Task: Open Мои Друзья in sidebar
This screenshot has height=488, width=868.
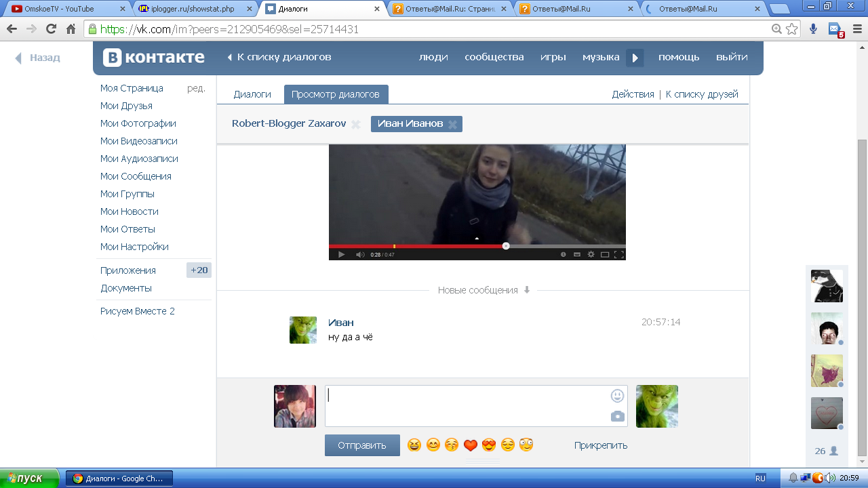Action: (126, 106)
